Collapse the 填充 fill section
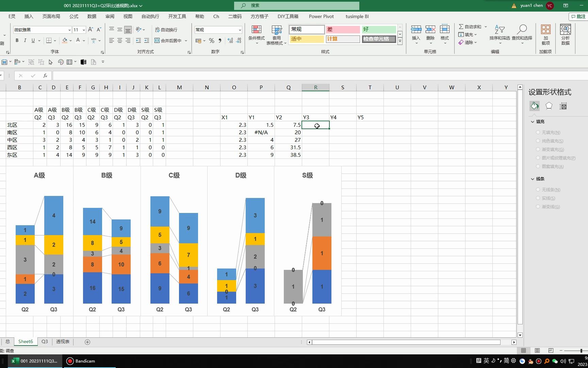This screenshot has height=368, width=588. pos(533,121)
